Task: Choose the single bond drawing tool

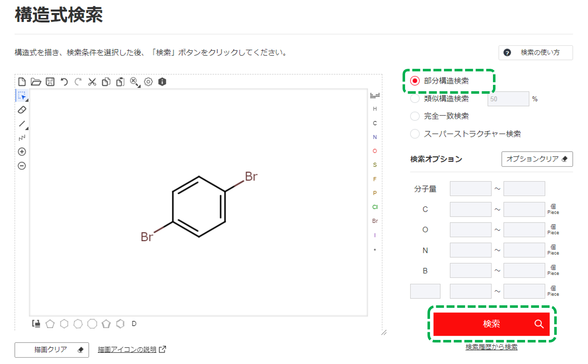Action: (22, 124)
